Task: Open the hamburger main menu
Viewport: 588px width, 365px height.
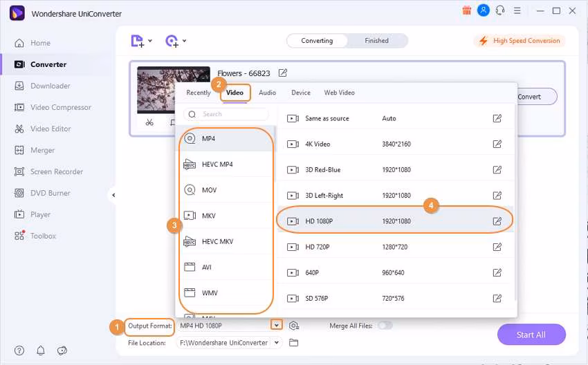Action: pyautogui.click(x=517, y=11)
